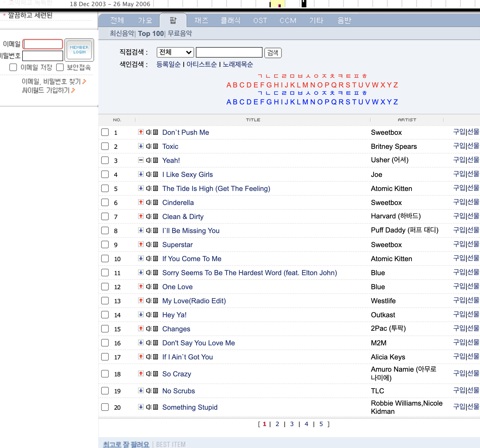Tick checkbox for song 9 Superstar

click(x=105, y=244)
